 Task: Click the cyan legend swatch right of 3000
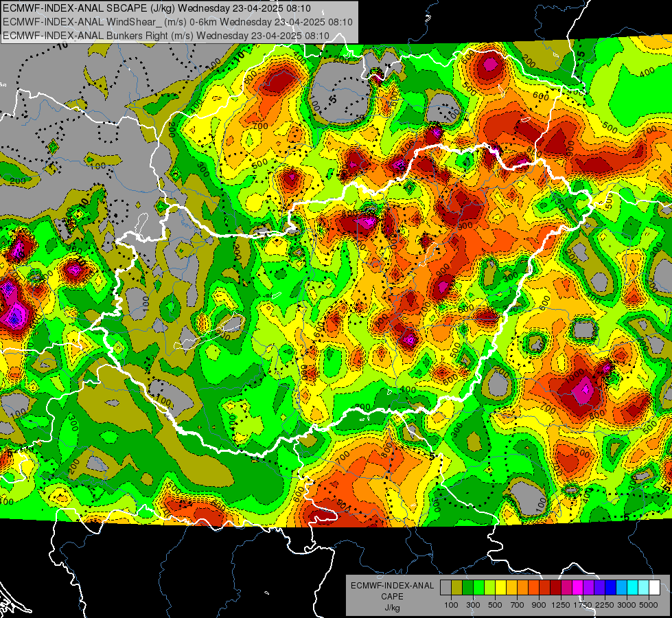[633, 587]
